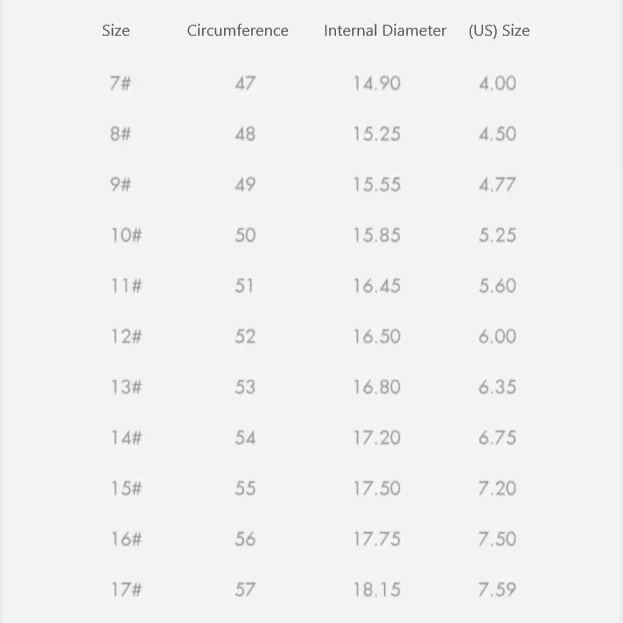The height and width of the screenshot is (623, 623).
Task: Click US size value 6.35
Action: [x=497, y=387]
